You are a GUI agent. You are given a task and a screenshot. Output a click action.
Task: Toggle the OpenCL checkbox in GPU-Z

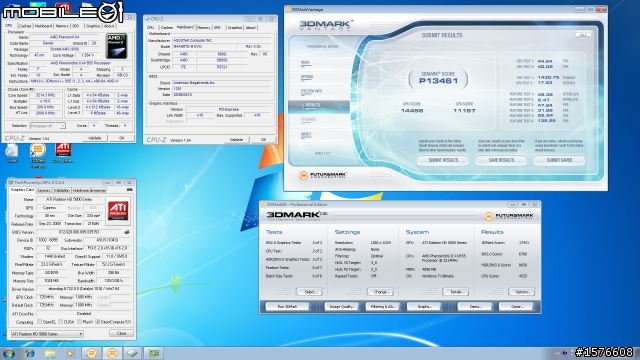point(40,322)
